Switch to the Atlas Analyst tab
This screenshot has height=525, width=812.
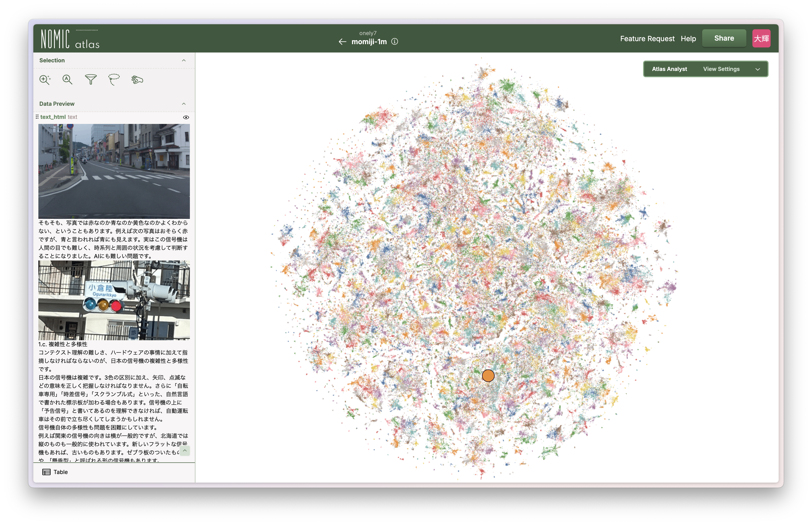pyautogui.click(x=669, y=69)
